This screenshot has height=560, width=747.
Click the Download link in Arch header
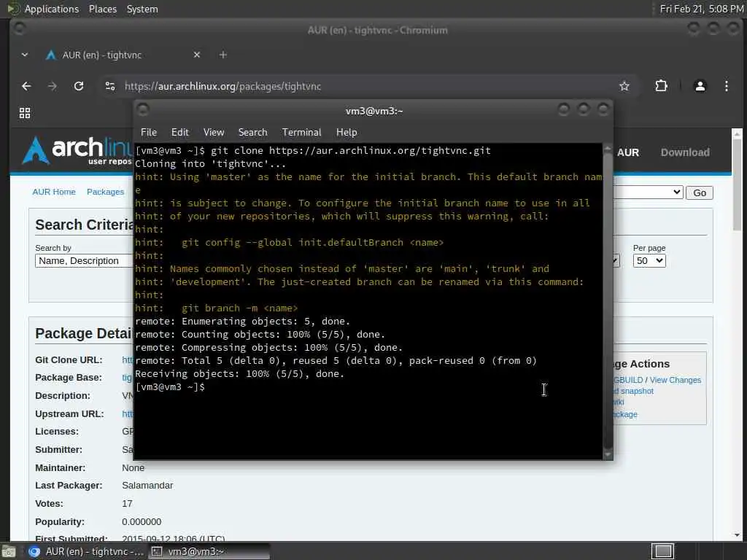tap(685, 152)
